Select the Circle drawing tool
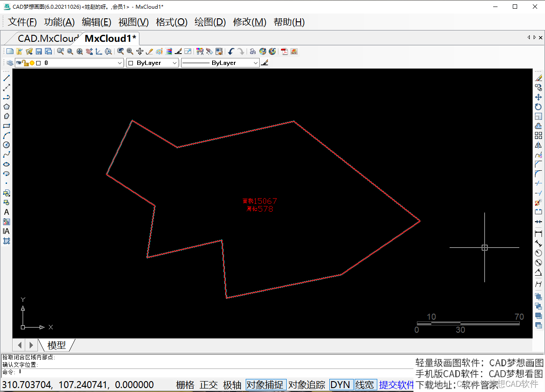This screenshot has width=545, height=392. (x=7, y=145)
